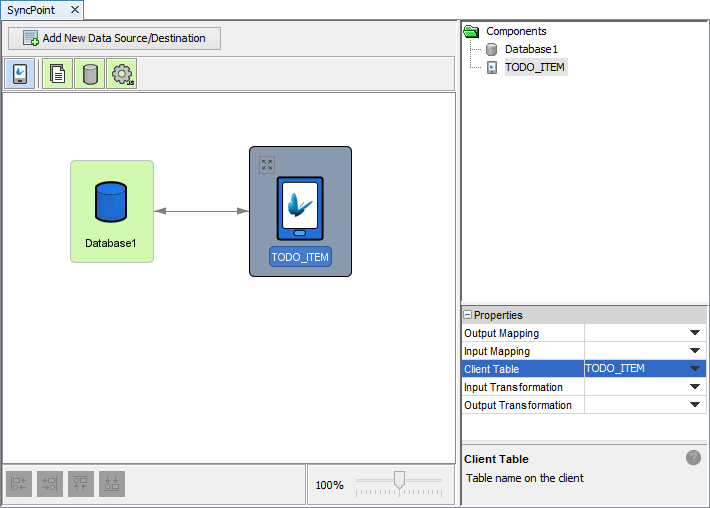This screenshot has width=710, height=508.
Task: Click the expand icon on the TODO_ITEM node
Action: coord(266,165)
